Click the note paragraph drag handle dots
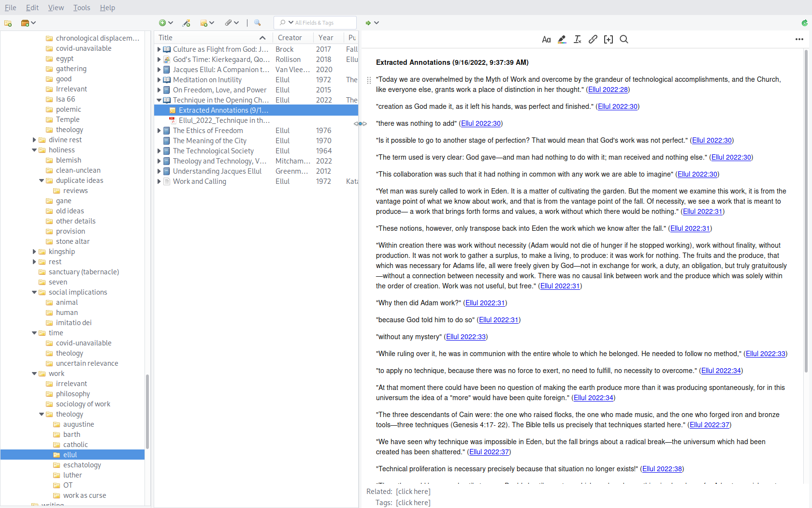 [369, 80]
